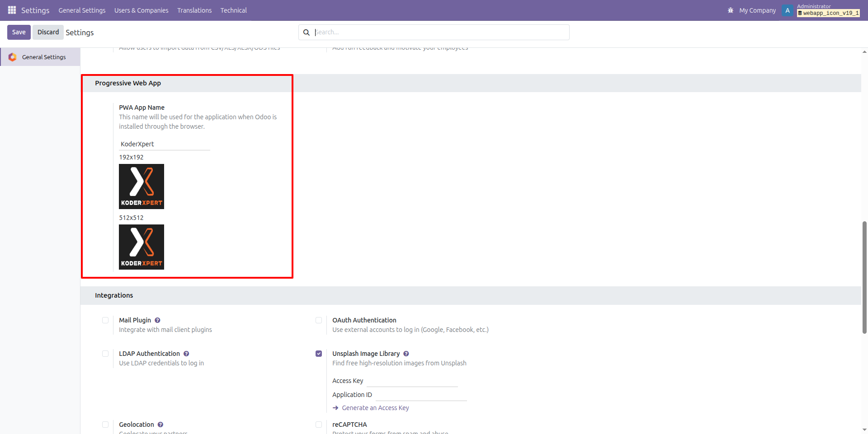Enable the OAuth Authentication checkbox

319,320
